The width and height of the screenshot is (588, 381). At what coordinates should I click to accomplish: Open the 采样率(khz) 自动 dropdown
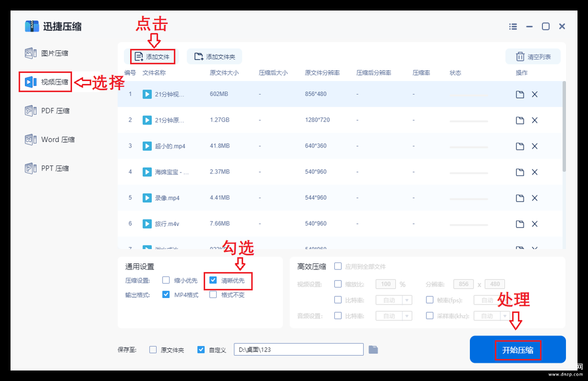[491, 316]
